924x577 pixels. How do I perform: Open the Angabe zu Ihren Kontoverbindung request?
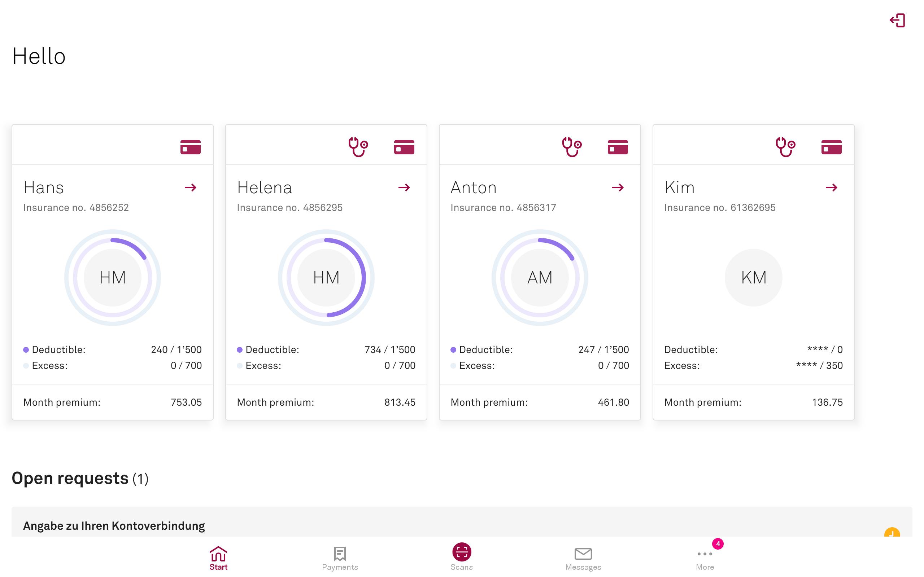pyautogui.click(x=114, y=526)
